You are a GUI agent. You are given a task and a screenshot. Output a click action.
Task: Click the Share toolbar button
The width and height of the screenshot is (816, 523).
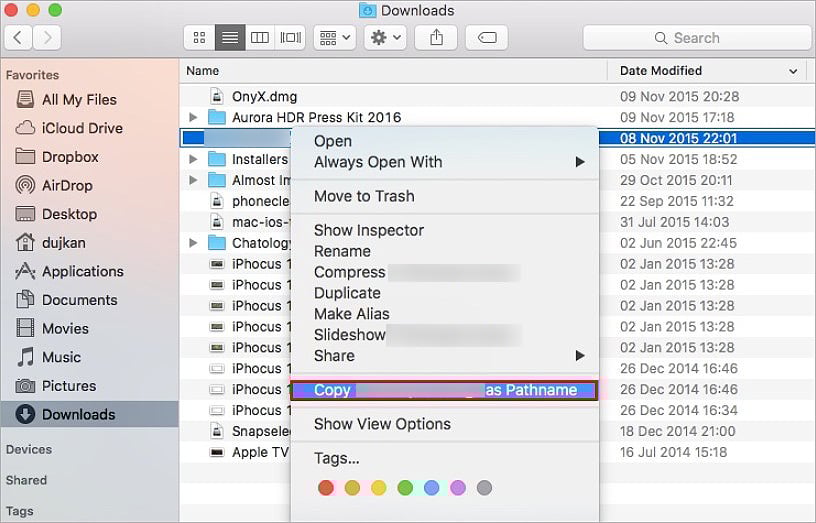(x=436, y=37)
